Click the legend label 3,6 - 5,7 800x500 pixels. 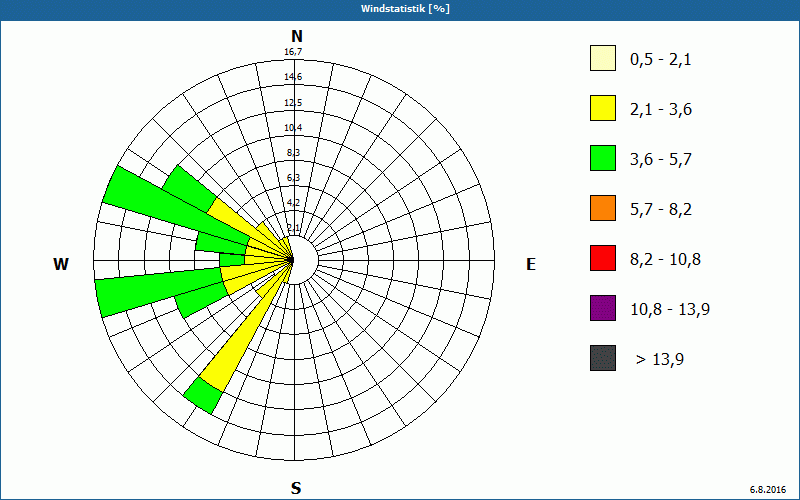coord(661,160)
